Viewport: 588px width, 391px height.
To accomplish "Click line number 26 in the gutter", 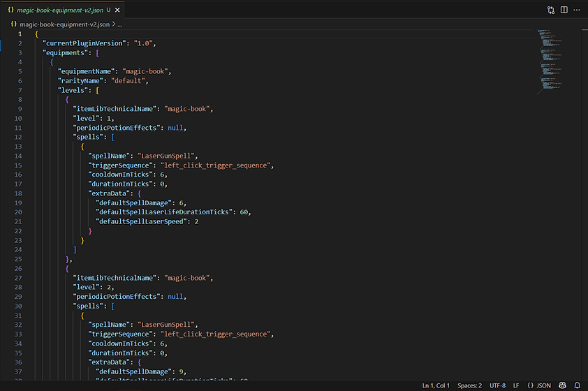I will (19, 268).
